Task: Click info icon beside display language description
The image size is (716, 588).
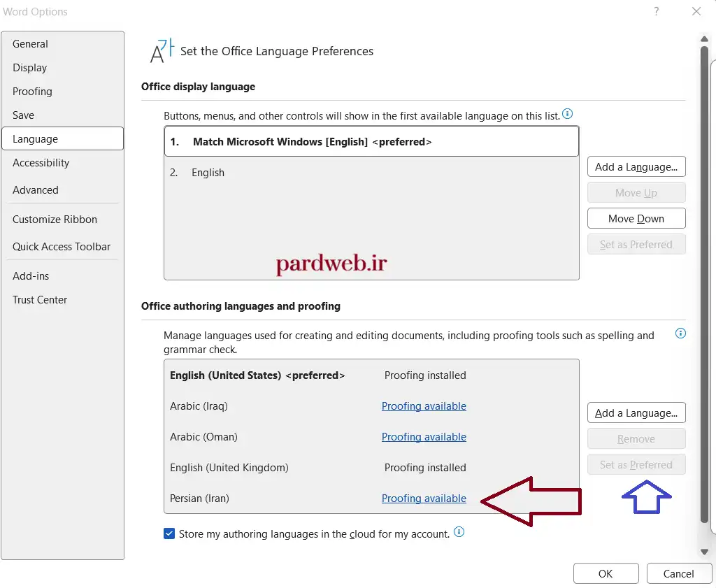Action: click(567, 114)
